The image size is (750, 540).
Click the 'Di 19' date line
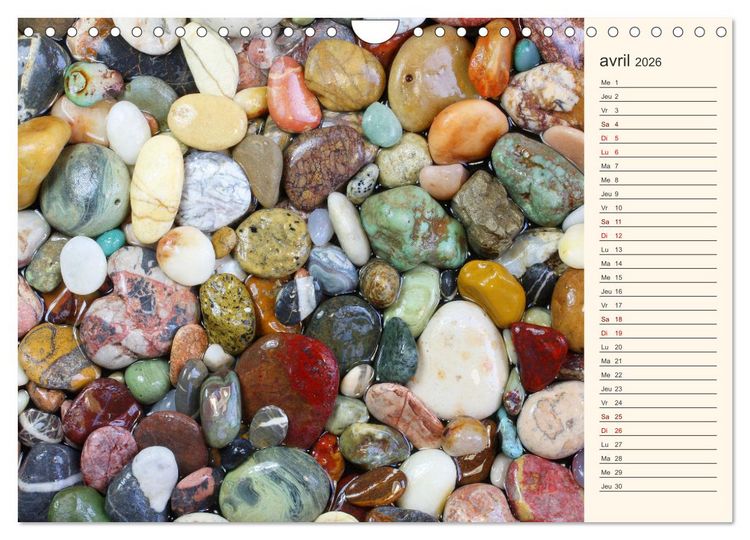(658, 333)
